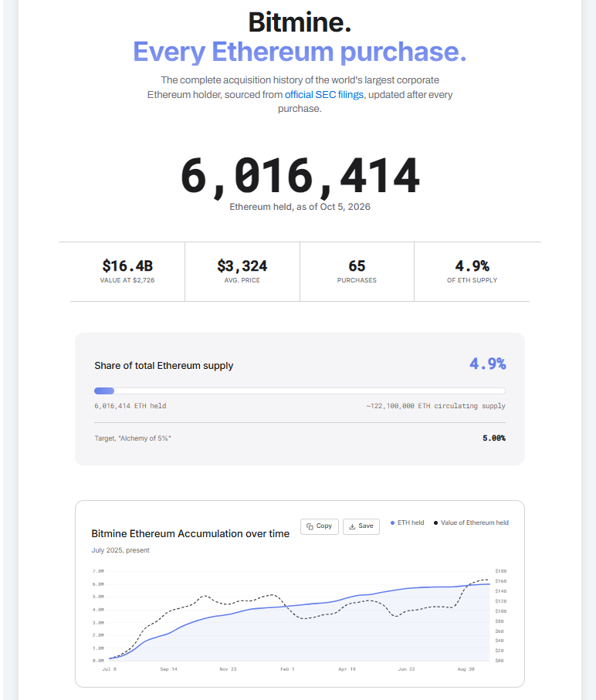The image size is (596, 700).
Task: Open the official SEC filings link
Action: click(324, 95)
